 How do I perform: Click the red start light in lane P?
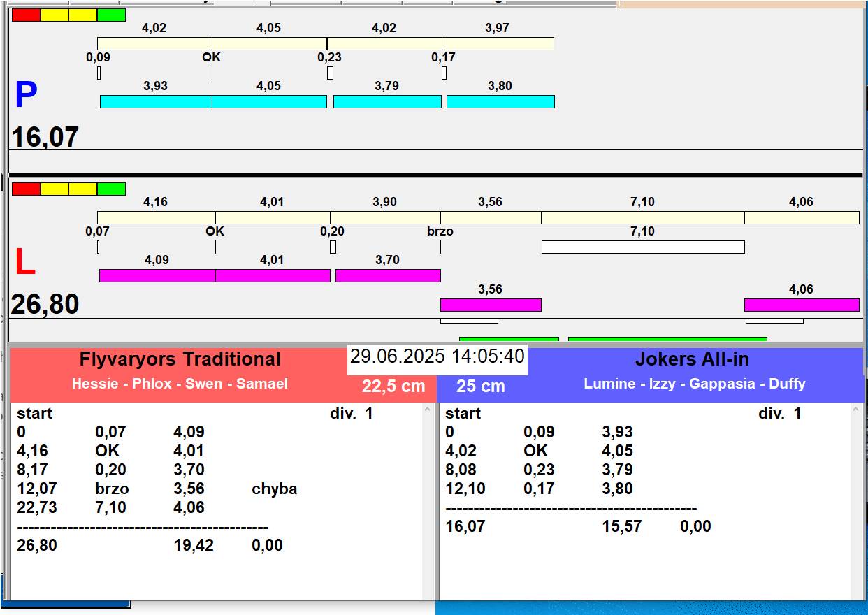pos(26,15)
